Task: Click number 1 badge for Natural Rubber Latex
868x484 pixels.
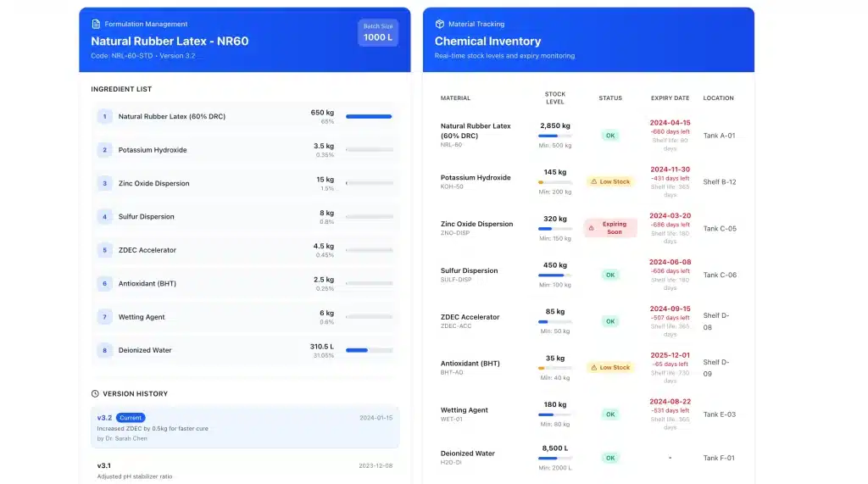Action: (104, 117)
